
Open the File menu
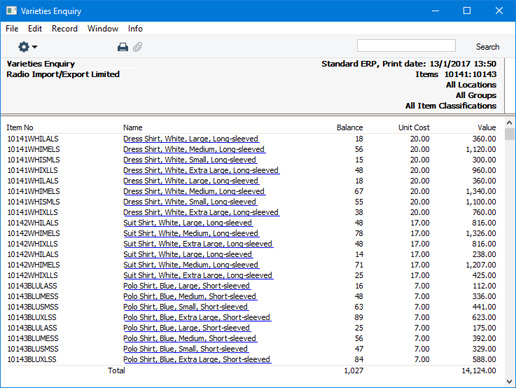pyautogui.click(x=12, y=29)
